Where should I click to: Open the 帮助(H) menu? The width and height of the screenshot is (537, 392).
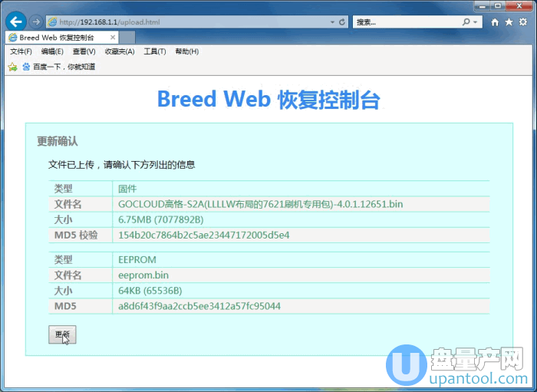click(x=186, y=51)
